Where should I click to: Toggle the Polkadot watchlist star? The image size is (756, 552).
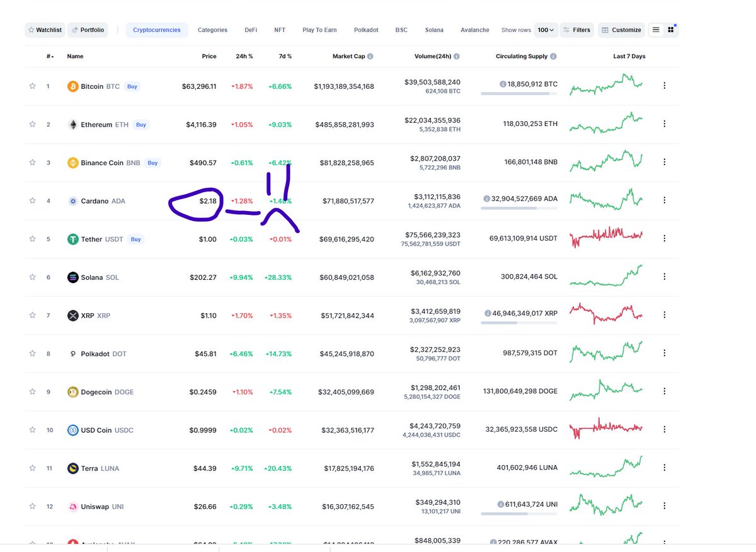pyautogui.click(x=32, y=354)
